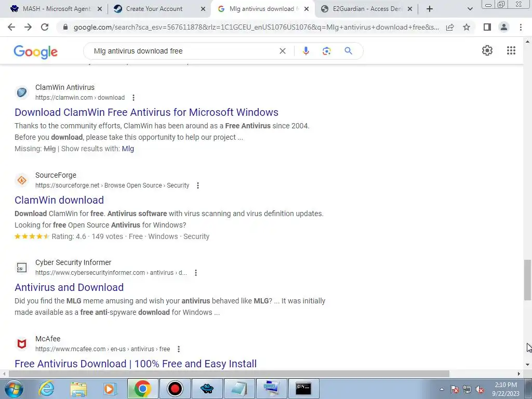Click the clamwin.com download URL
Image resolution: width=532 pixels, height=399 pixels.
80,98
